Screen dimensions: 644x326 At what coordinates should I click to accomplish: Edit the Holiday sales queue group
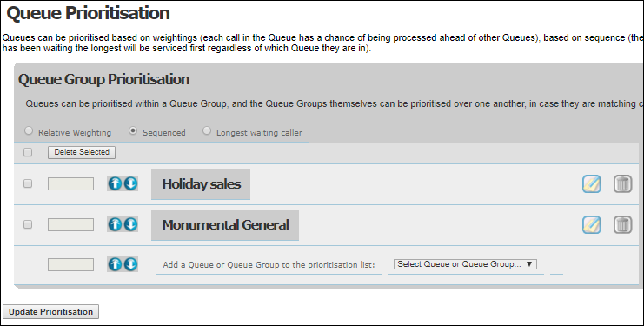[592, 184]
